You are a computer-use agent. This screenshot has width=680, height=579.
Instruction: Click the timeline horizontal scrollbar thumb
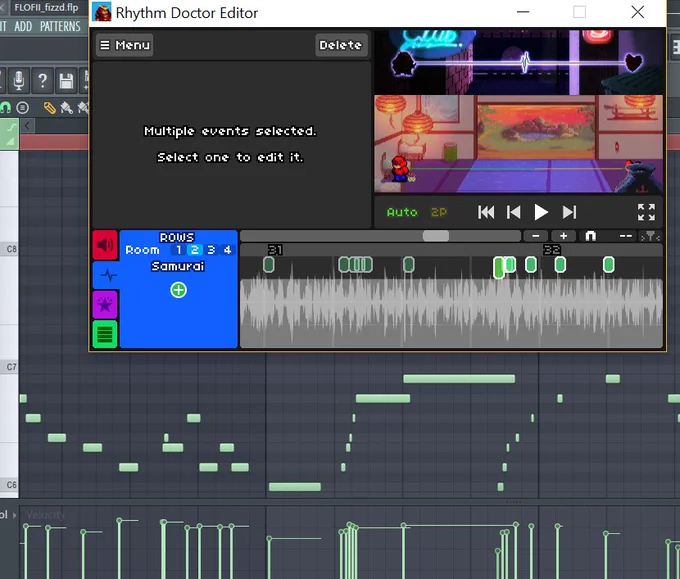[436, 236]
